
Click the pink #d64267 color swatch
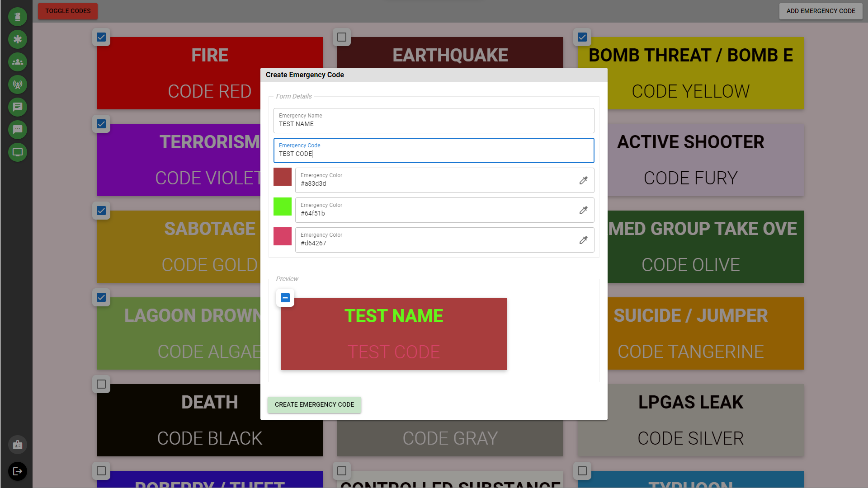pos(283,236)
